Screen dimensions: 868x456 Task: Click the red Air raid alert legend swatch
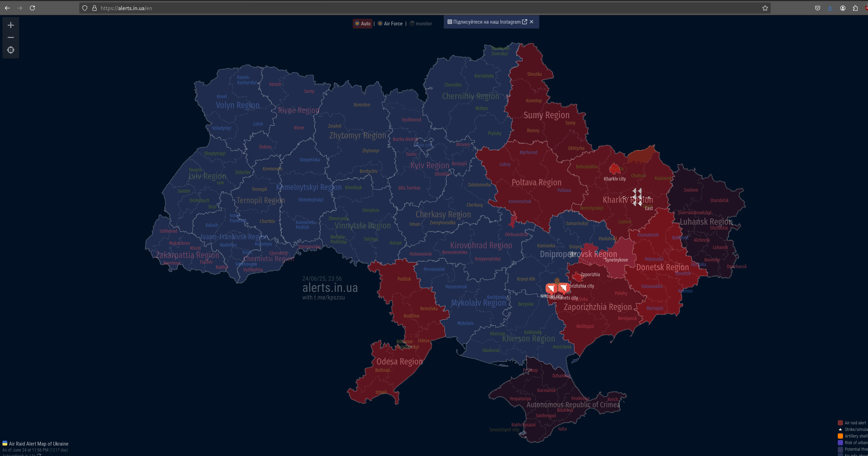tap(840, 423)
